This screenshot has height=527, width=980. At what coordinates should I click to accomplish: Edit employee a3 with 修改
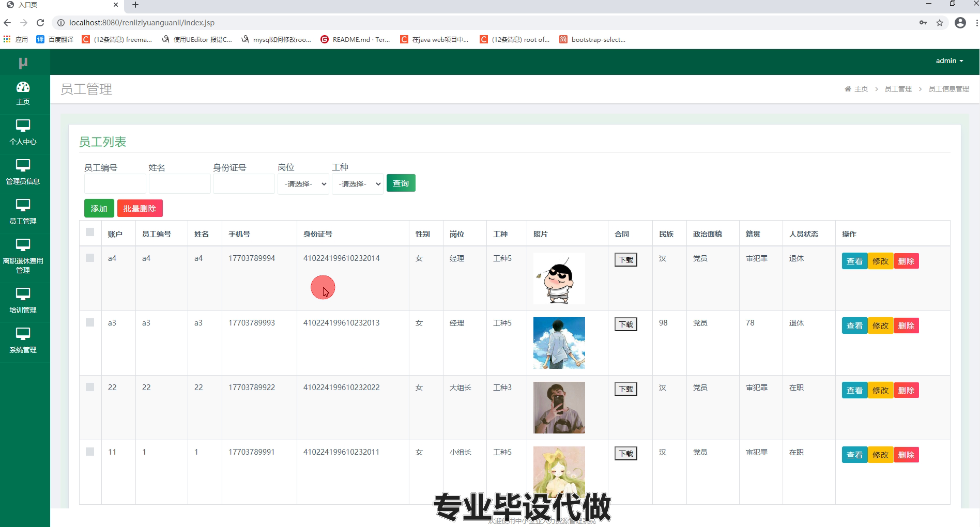(881, 326)
